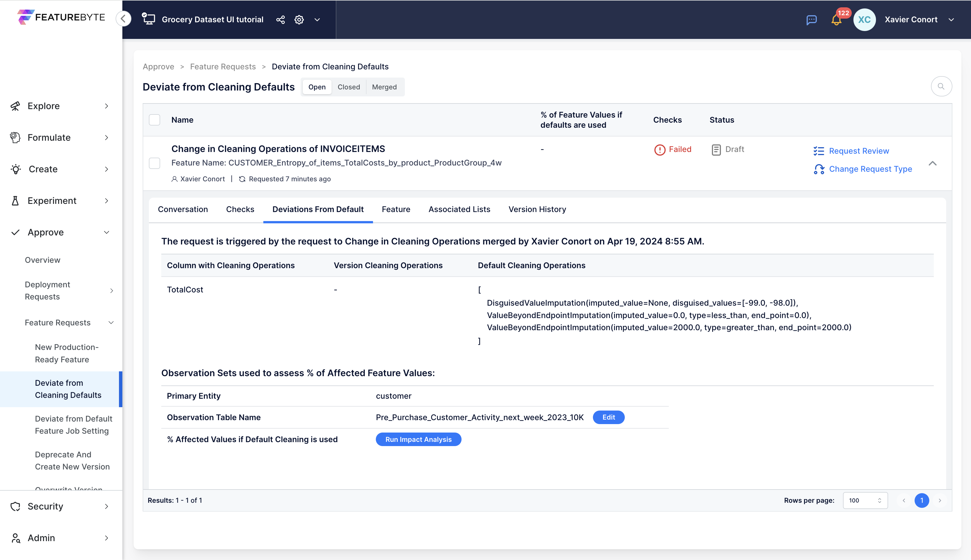Collapse the Approve menu chevron

tap(107, 232)
